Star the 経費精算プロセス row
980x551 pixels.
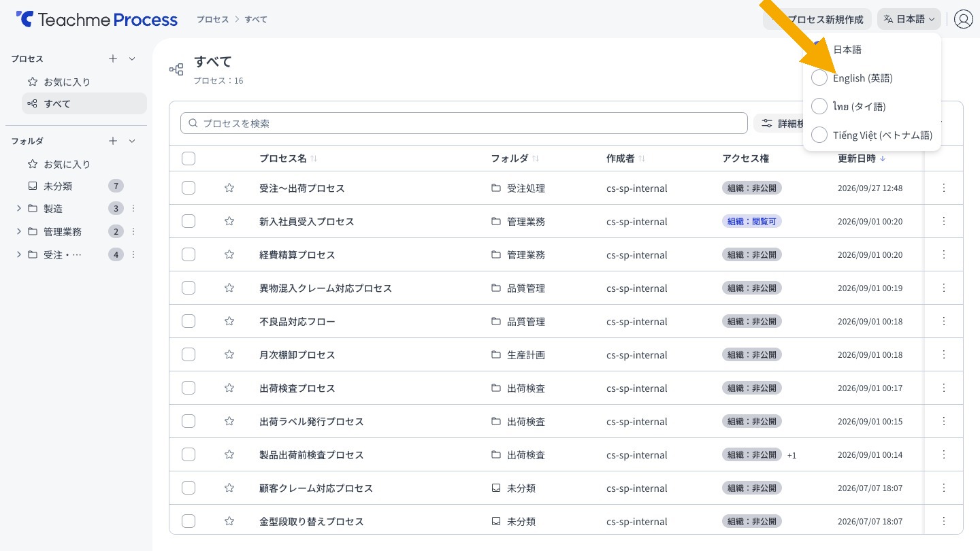[x=229, y=254]
